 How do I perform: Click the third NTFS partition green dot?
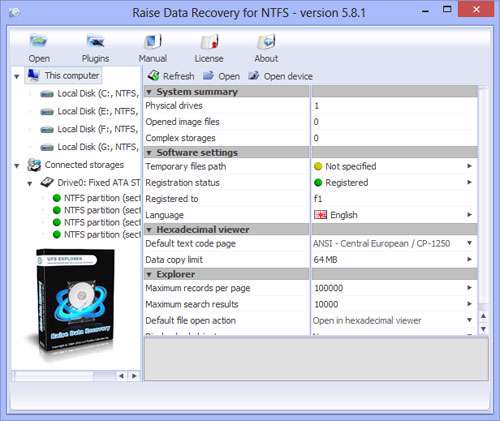pyautogui.click(x=57, y=222)
